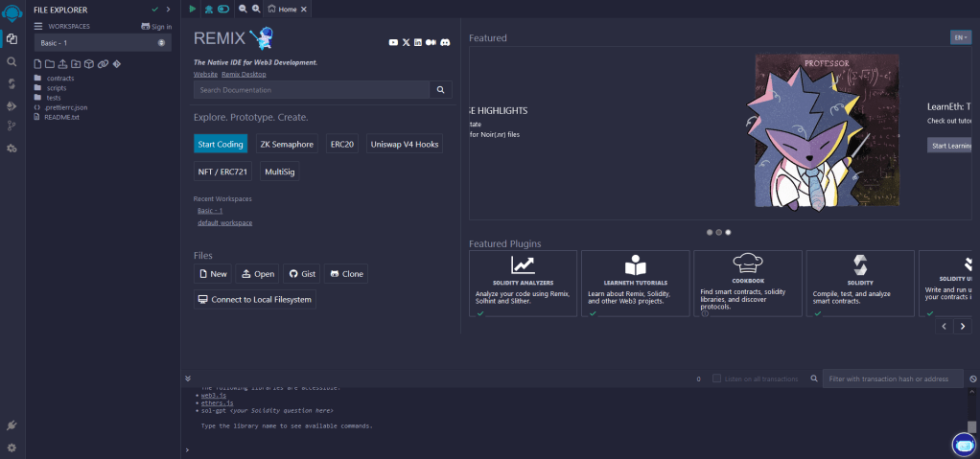Image resolution: width=980 pixels, height=459 pixels.
Task: Open Deploy & run transactions sidebar icon
Action: point(12,105)
